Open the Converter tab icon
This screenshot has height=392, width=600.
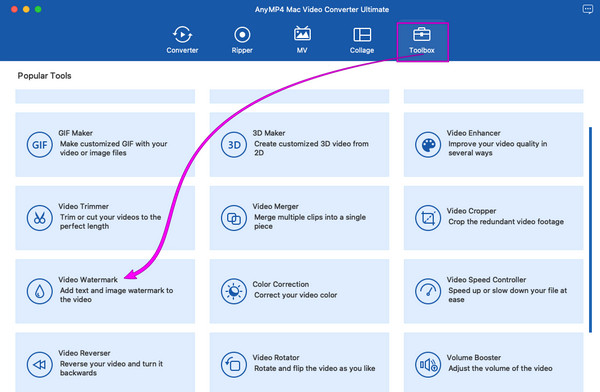(x=182, y=35)
